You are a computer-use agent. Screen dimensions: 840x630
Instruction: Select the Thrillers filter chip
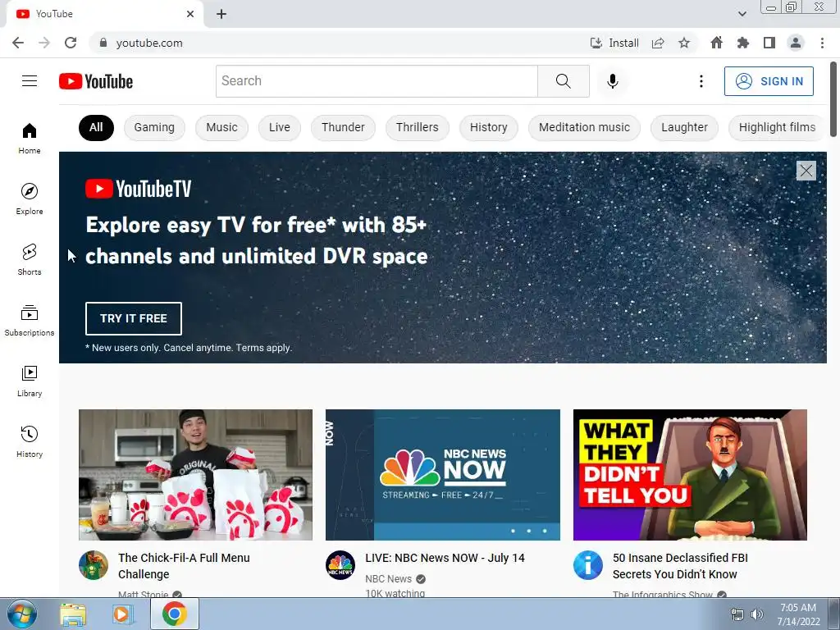(x=418, y=127)
